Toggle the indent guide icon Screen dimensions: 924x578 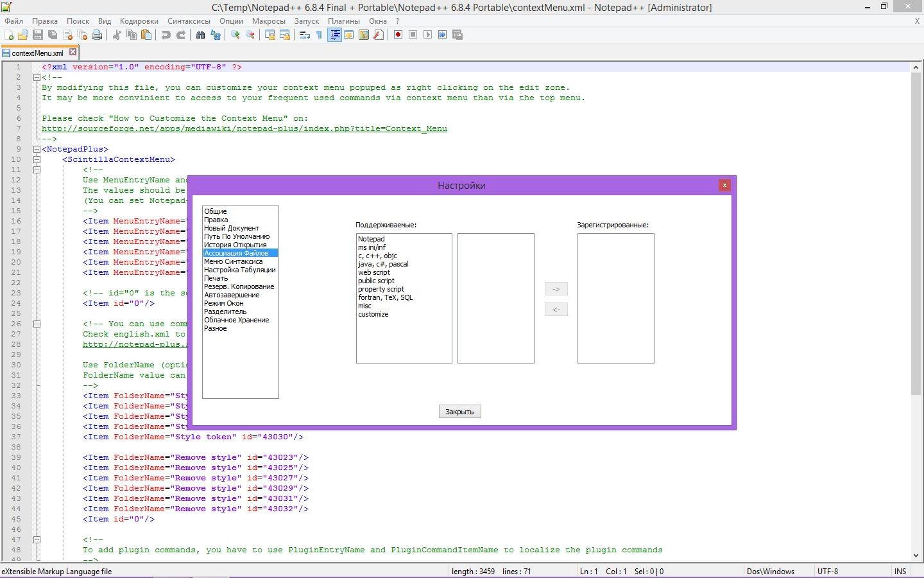(x=334, y=35)
